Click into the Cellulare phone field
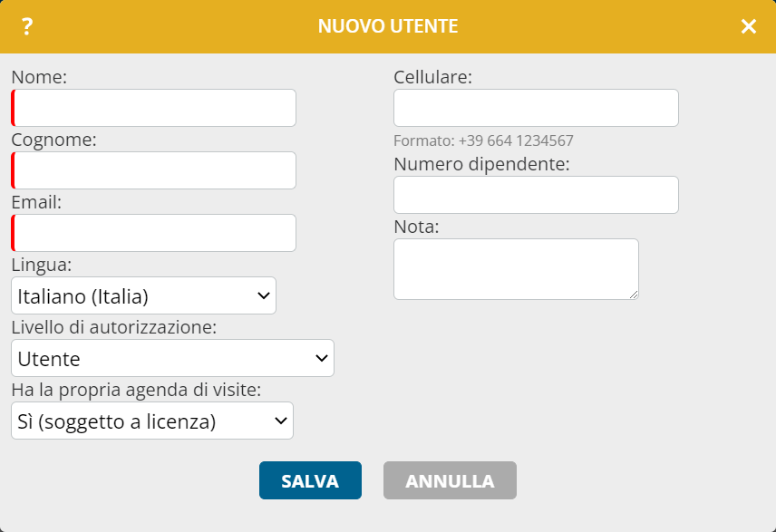This screenshot has height=532, width=776. click(536, 108)
